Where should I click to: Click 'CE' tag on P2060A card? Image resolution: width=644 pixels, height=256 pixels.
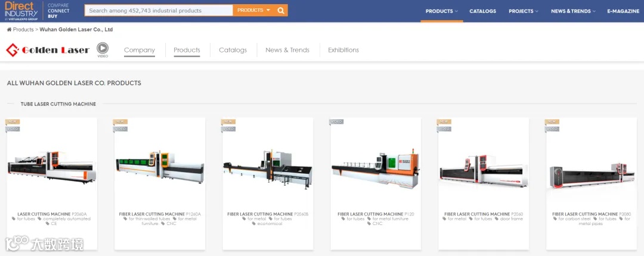[51, 224]
